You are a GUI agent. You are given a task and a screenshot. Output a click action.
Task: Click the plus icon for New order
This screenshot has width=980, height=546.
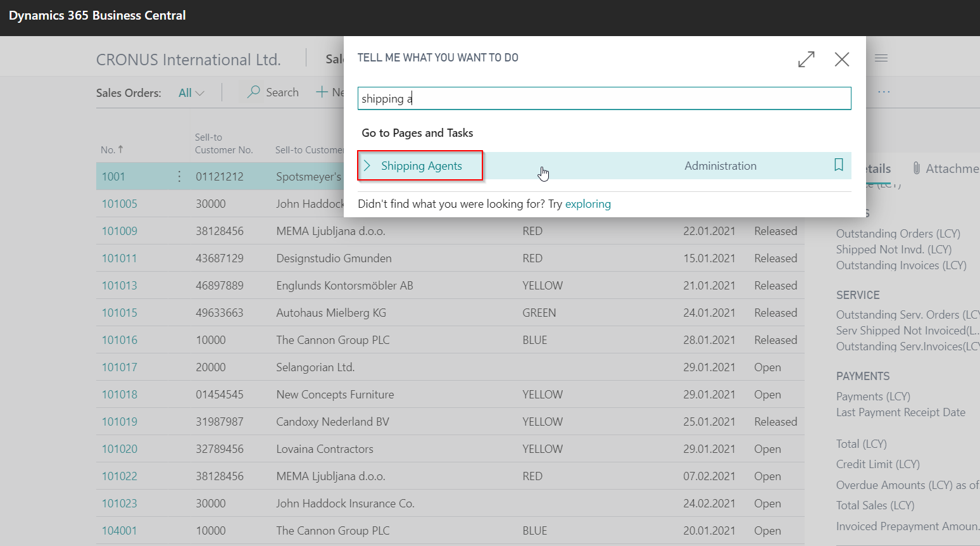(322, 92)
